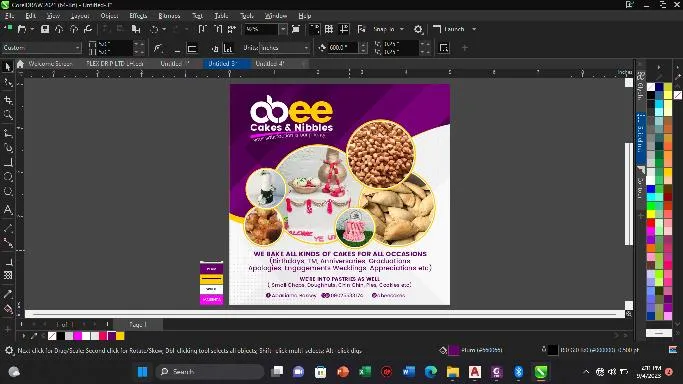Click the Export icon in the toolbar
The image size is (683, 384).
(x=218, y=29)
